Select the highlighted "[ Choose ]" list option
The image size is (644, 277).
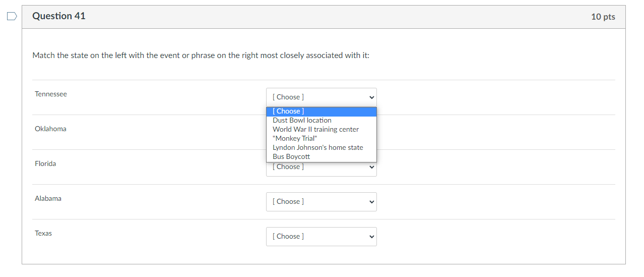(x=321, y=111)
